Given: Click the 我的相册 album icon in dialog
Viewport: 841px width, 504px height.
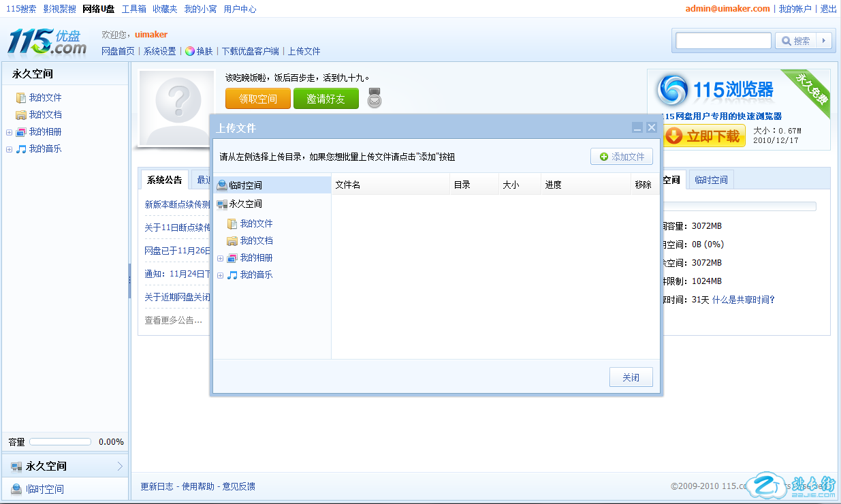Looking at the screenshot, I should (x=232, y=258).
